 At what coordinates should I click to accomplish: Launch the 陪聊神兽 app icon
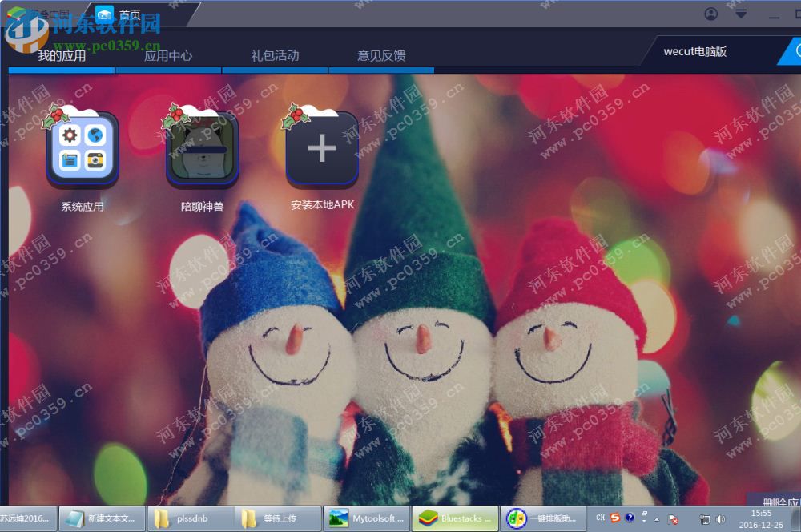pyautogui.click(x=203, y=149)
